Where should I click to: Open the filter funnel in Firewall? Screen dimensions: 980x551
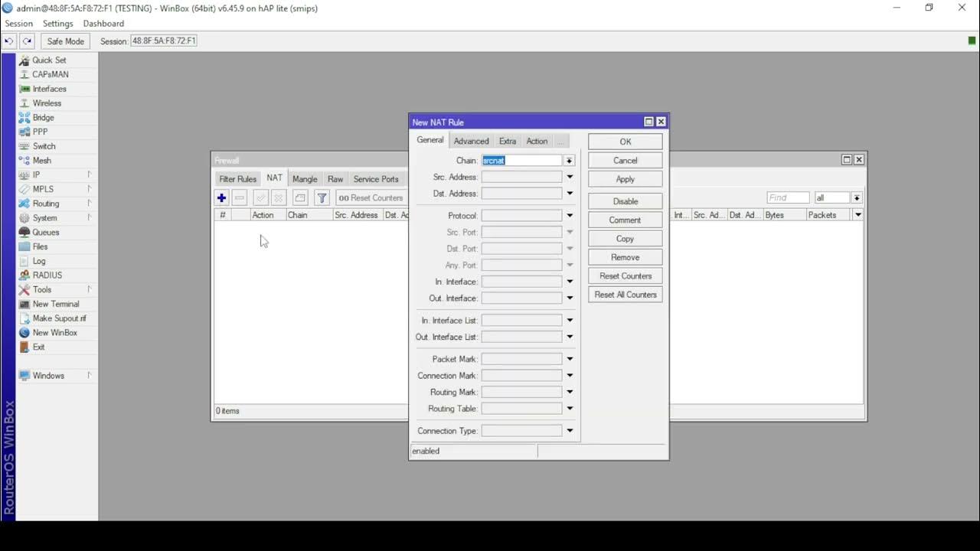click(322, 197)
